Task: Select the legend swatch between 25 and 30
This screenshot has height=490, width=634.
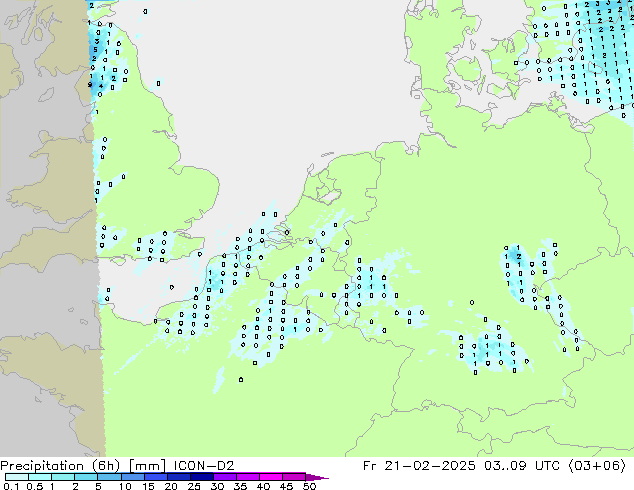Action: [201, 477]
